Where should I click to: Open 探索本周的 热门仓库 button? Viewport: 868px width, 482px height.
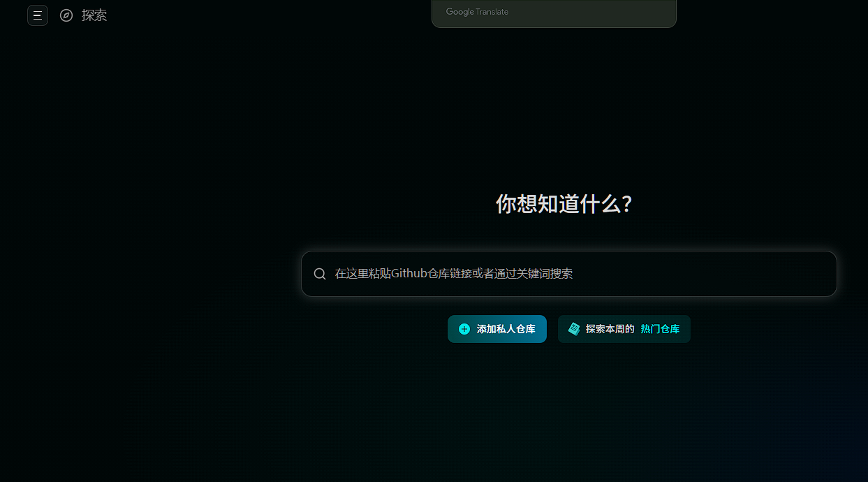pyautogui.click(x=624, y=329)
